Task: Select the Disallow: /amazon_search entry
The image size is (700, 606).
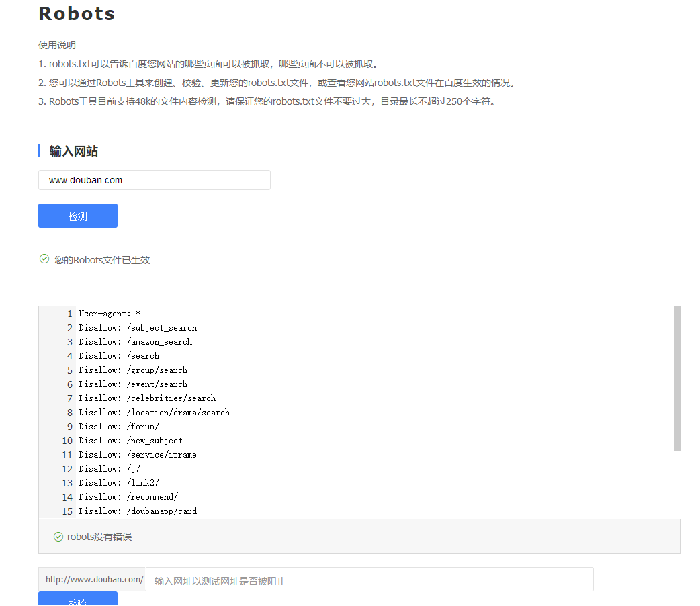Action: tap(136, 341)
